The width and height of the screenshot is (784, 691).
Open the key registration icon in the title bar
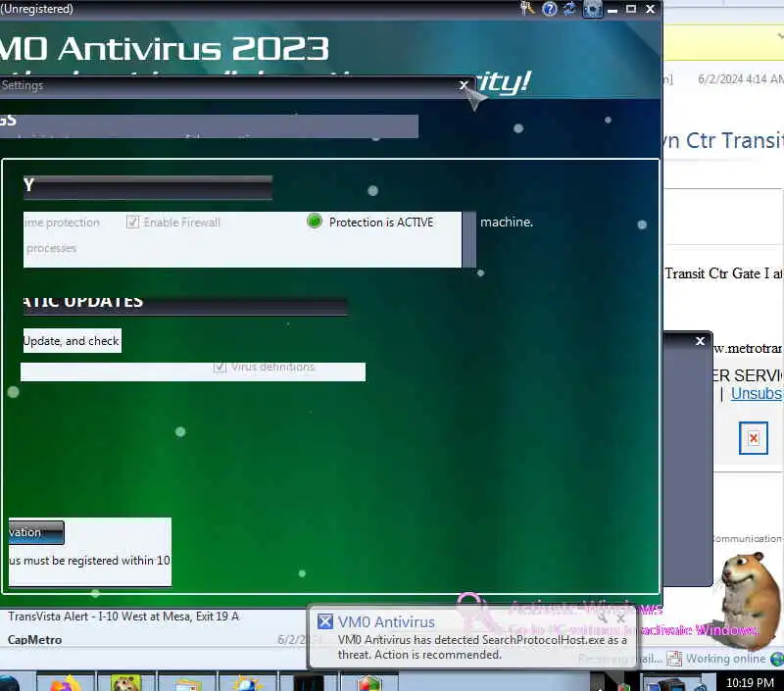click(x=527, y=9)
